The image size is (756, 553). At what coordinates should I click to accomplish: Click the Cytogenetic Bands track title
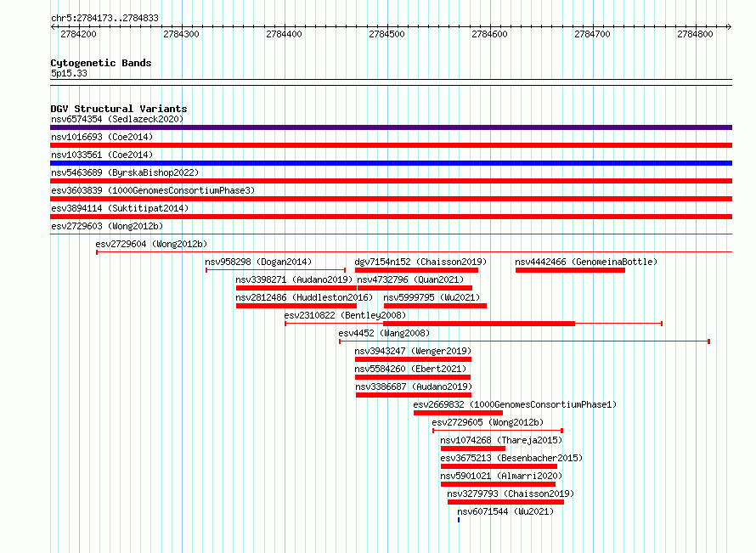pyautogui.click(x=101, y=63)
